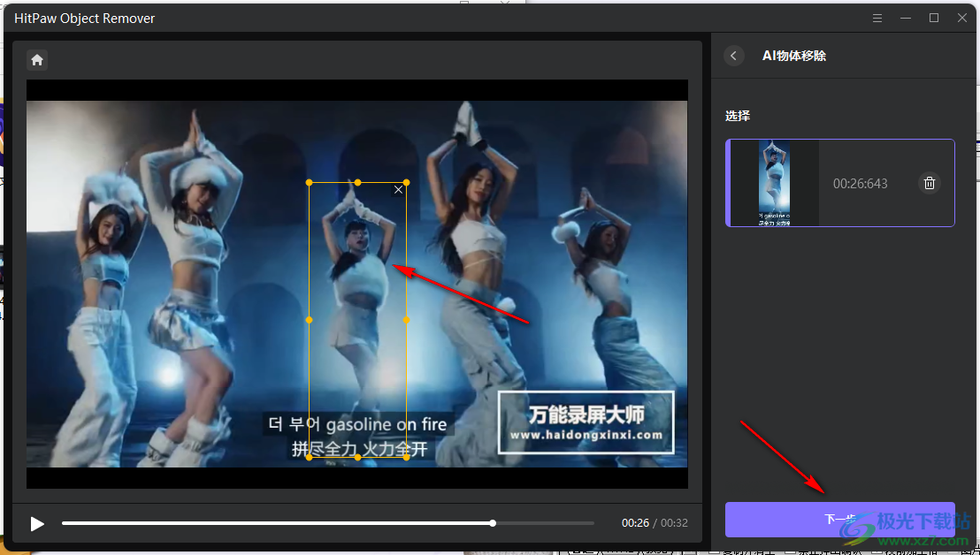The image size is (980, 555).
Task: Click the right-middle selection box handle
Action: (x=406, y=320)
